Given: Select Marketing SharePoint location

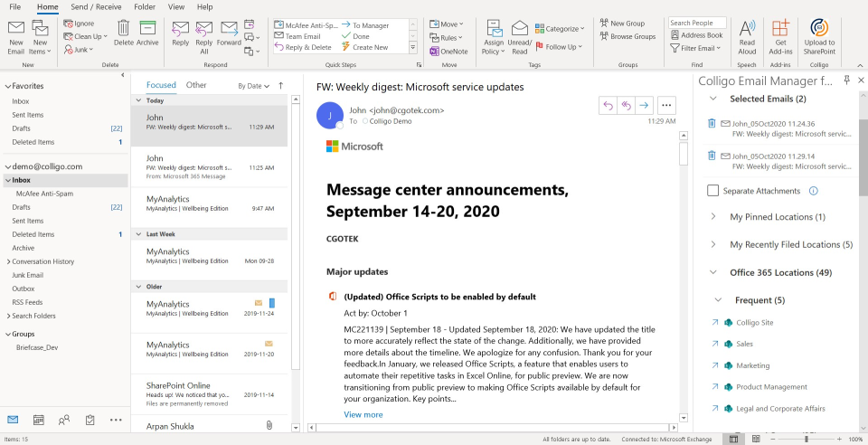Looking at the screenshot, I should (x=753, y=365).
